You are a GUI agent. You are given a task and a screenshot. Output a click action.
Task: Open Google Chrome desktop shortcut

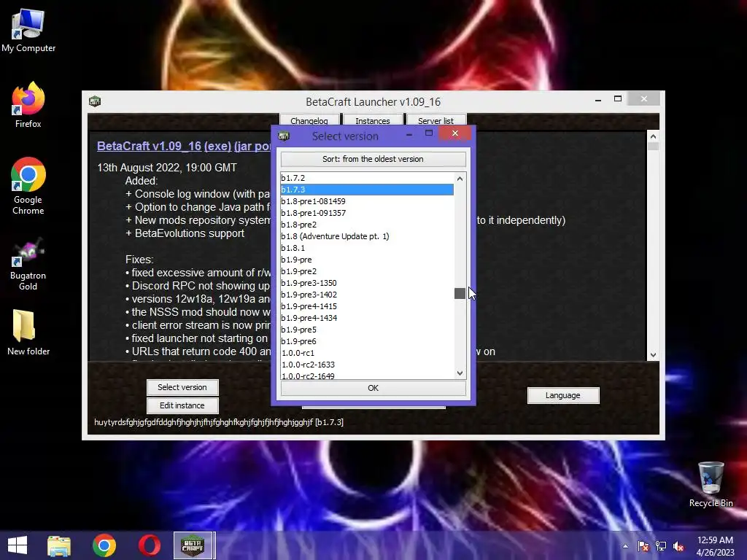coord(28,186)
